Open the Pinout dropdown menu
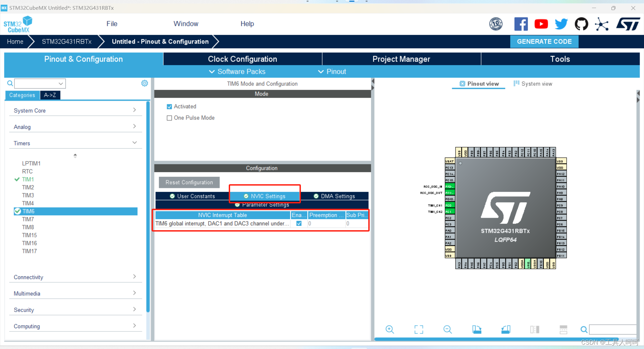The image size is (644, 349). coord(332,71)
